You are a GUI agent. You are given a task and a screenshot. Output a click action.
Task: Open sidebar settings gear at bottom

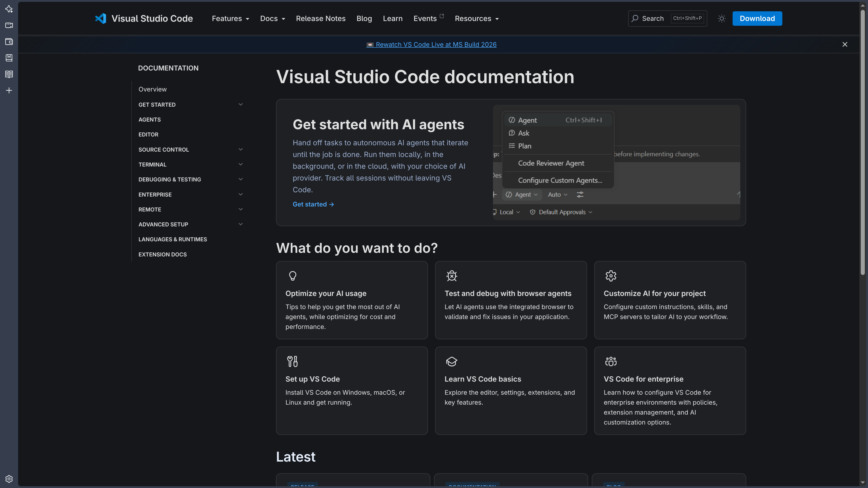point(9,479)
